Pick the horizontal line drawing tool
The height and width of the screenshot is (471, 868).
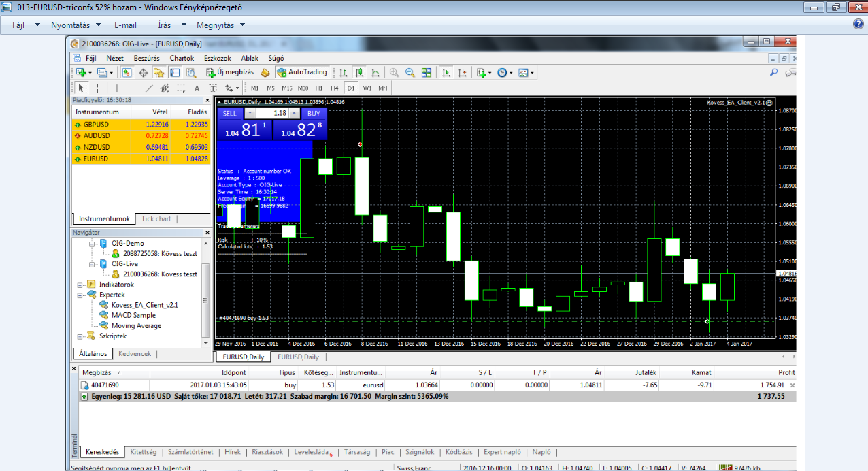[133, 88]
